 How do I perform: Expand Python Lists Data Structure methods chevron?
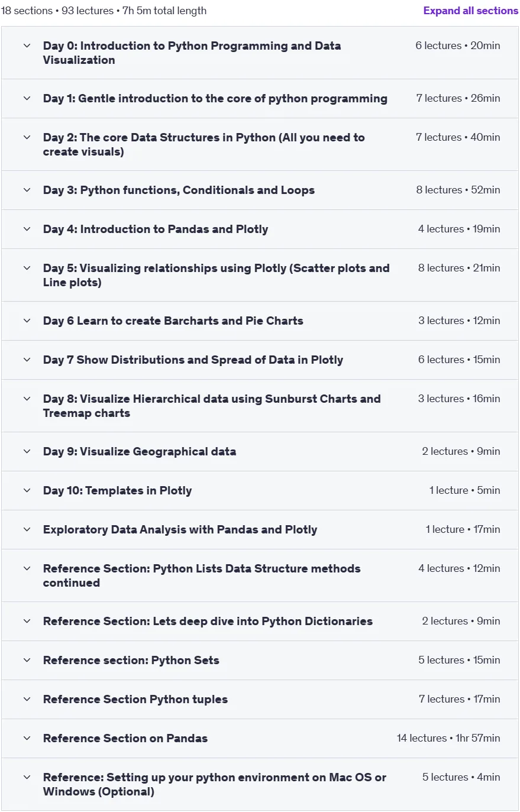pyautogui.click(x=27, y=568)
